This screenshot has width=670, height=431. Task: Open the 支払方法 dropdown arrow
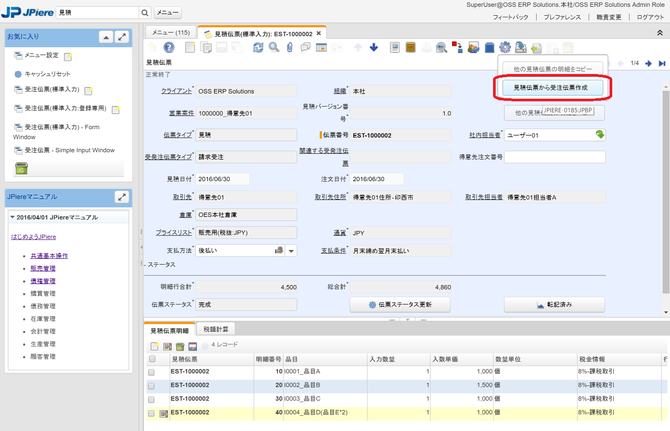pyautogui.click(x=291, y=251)
